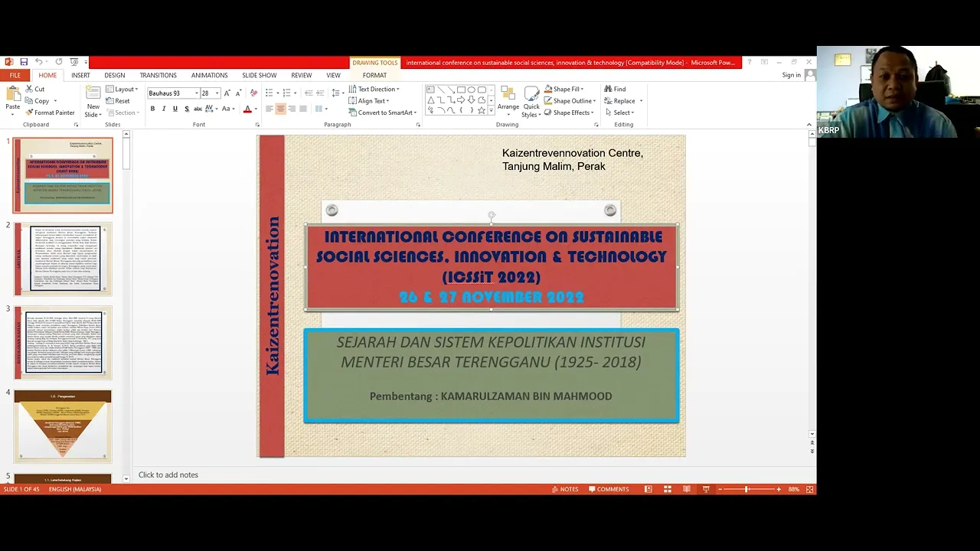
Task: Switch to the INSERT tab
Action: 80,75
